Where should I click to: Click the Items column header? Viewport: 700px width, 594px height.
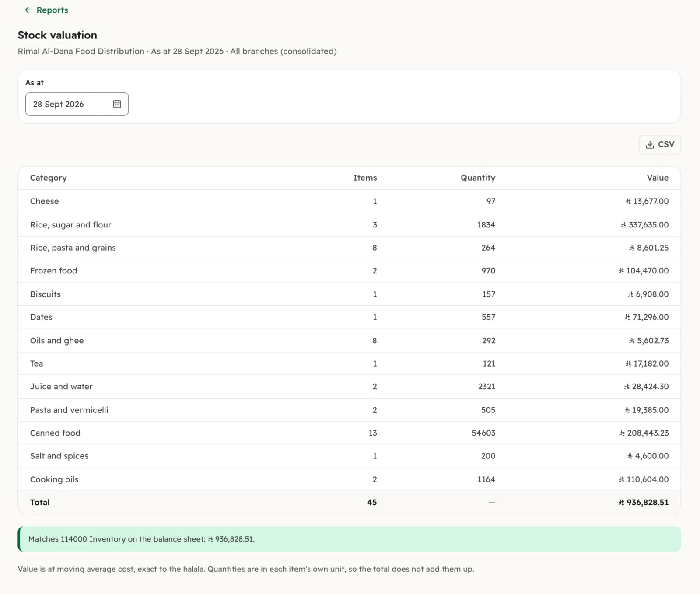pyautogui.click(x=365, y=178)
